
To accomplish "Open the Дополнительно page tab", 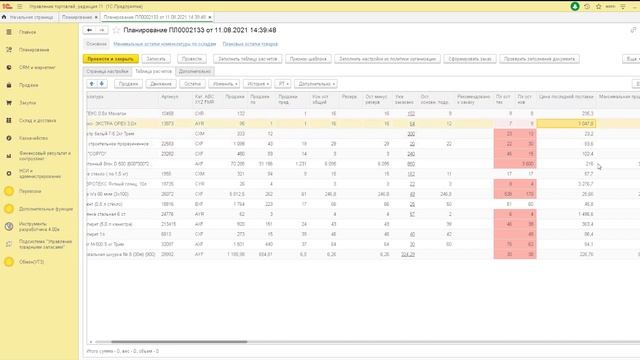I will (195, 71).
